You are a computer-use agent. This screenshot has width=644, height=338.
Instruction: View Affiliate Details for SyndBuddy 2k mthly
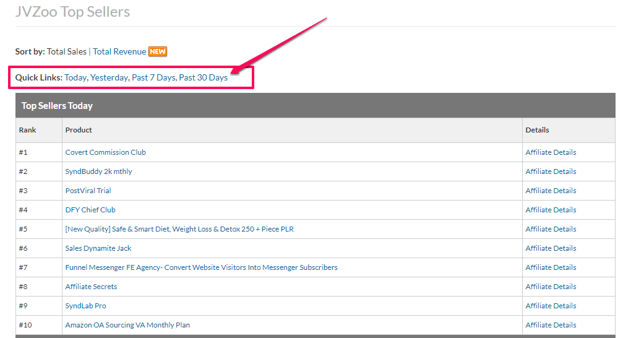coord(551,171)
